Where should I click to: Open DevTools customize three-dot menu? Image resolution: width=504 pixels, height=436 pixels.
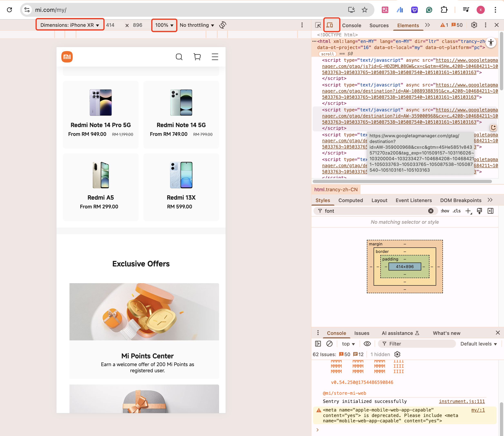486,25
